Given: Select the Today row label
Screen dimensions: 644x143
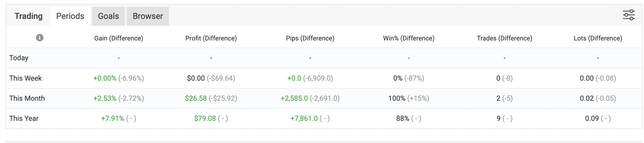Looking at the screenshot, I should coord(19,58).
